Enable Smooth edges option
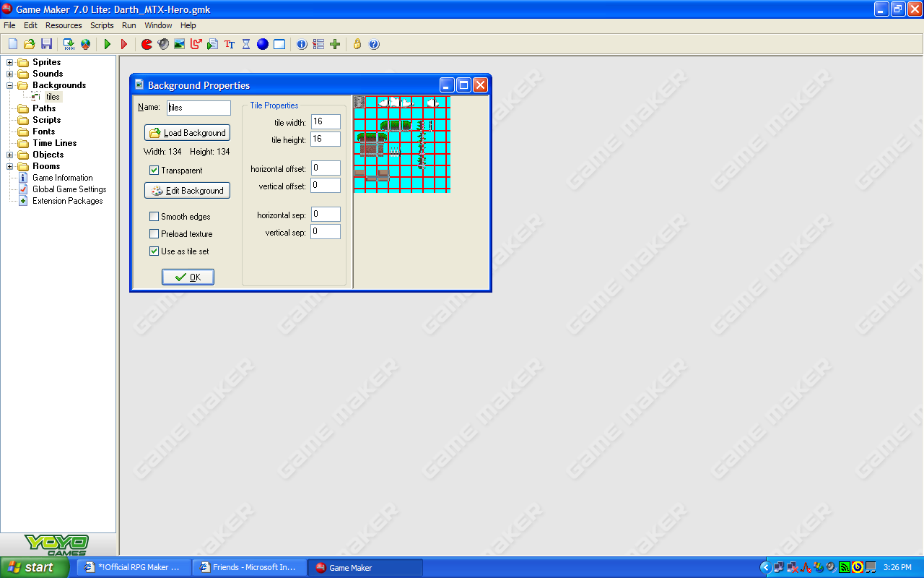924x578 pixels. 154,216
